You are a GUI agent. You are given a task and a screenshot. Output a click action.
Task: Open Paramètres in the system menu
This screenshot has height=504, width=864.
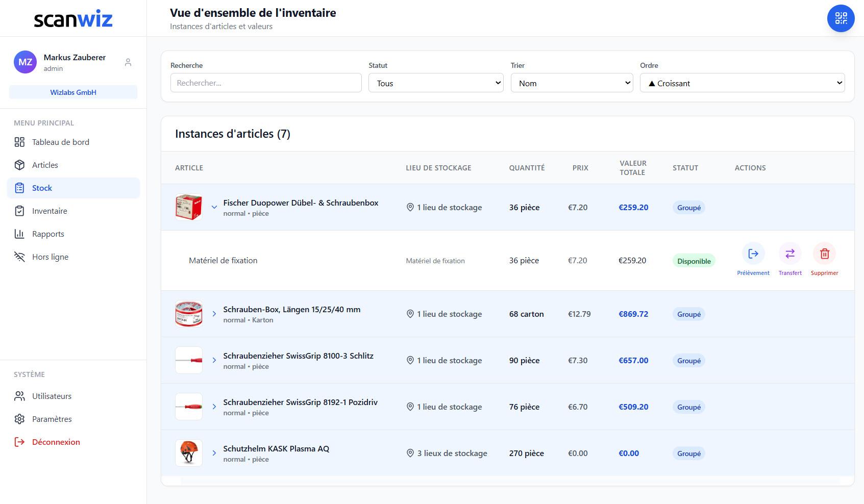click(x=52, y=419)
